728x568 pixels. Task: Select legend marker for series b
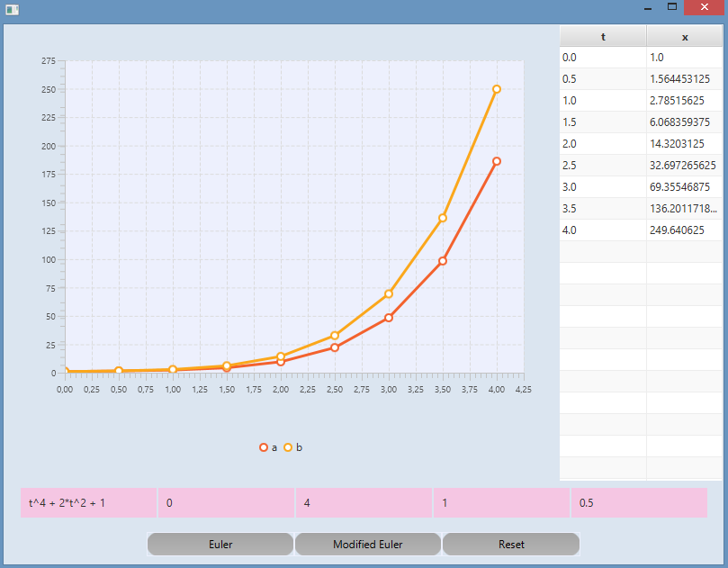pyautogui.click(x=288, y=447)
